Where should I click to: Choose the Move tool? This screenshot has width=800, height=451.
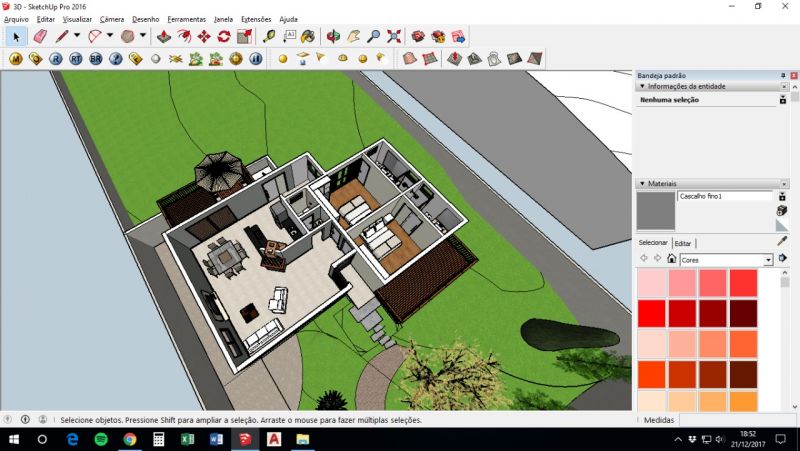(204, 36)
